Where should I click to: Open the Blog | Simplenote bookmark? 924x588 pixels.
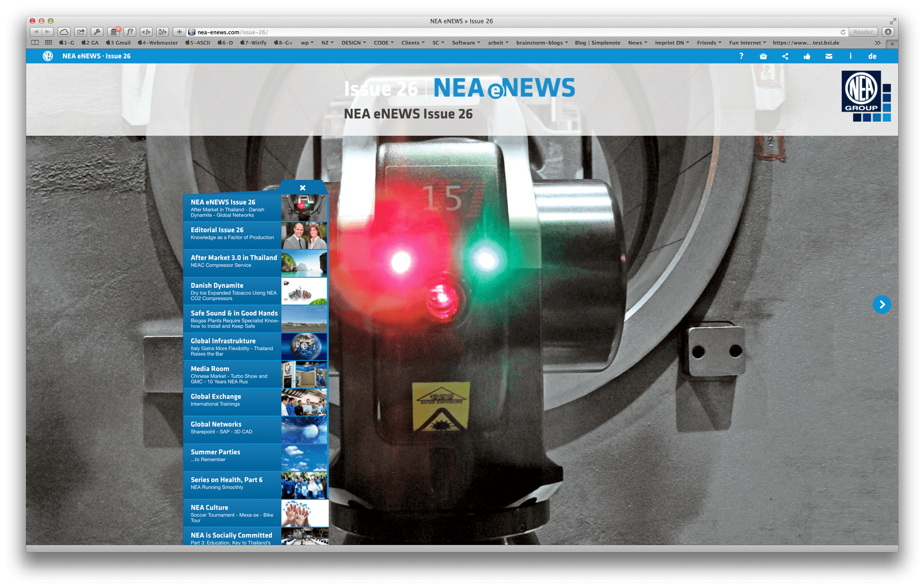point(597,43)
